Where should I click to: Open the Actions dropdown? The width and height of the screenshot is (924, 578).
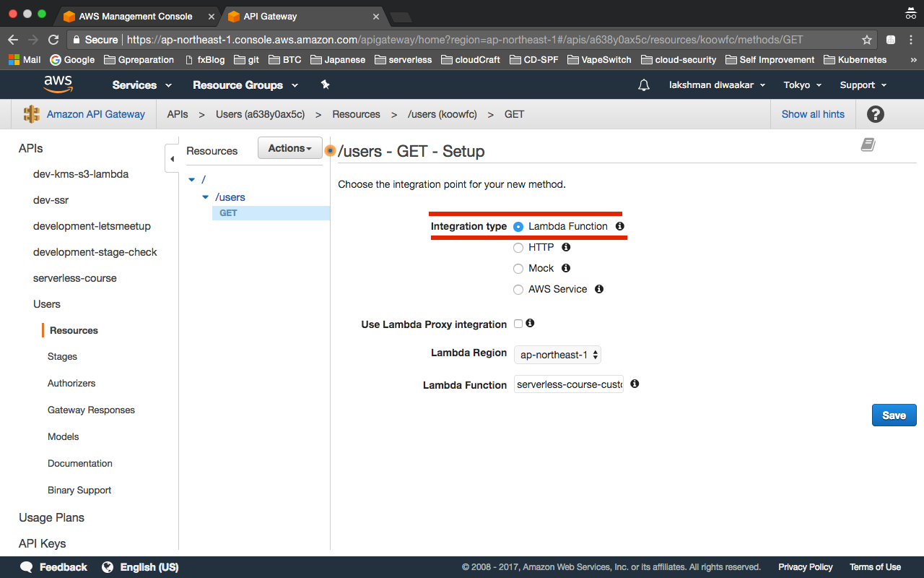click(x=289, y=147)
